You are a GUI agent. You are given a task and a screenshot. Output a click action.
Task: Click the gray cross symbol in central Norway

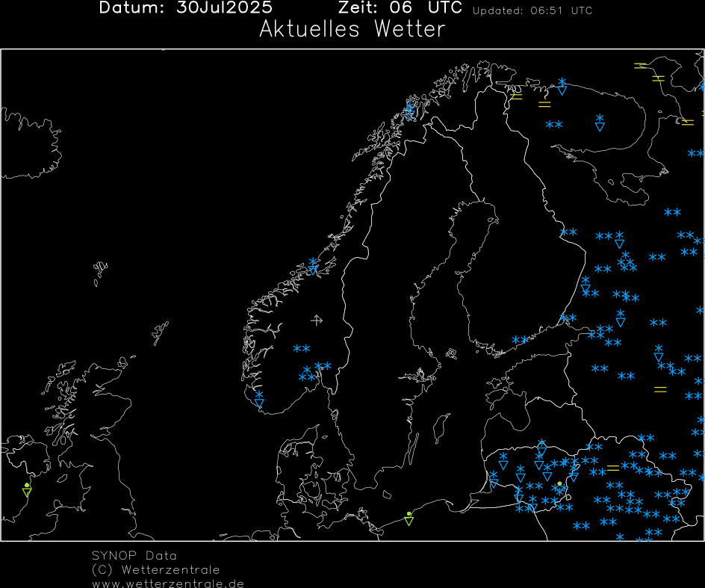pyautogui.click(x=317, y=321)
